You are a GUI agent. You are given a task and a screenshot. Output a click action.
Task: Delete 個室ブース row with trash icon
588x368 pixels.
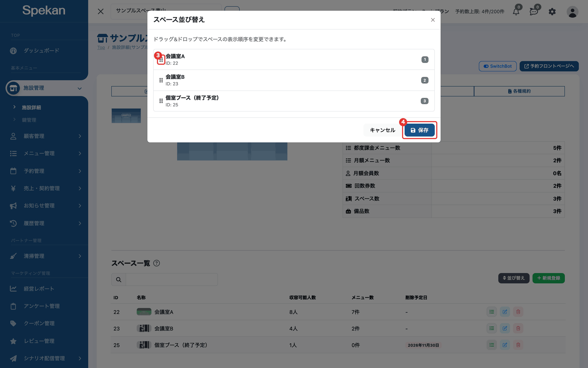pyautogui.click(x=518, y=345)
